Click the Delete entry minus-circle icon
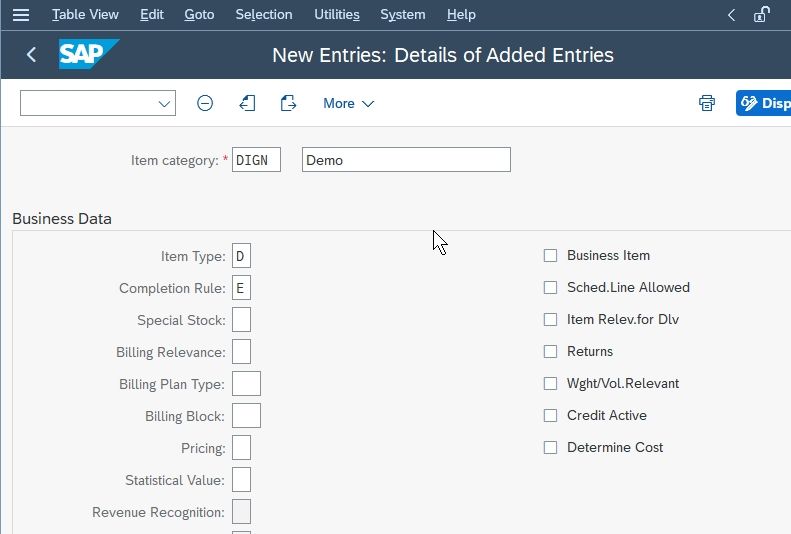 pos(205,103)
